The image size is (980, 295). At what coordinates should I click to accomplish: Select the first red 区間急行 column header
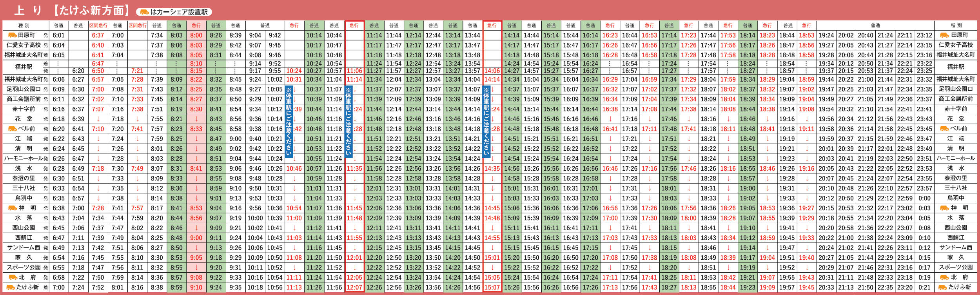pos(98,25)
